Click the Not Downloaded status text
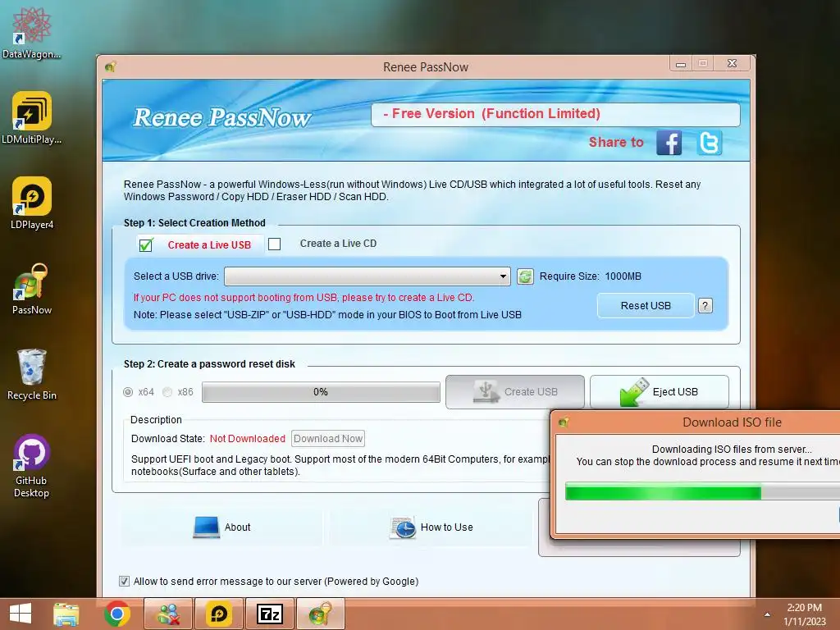Viewport: 840px width, 630px height. [248, 439]
